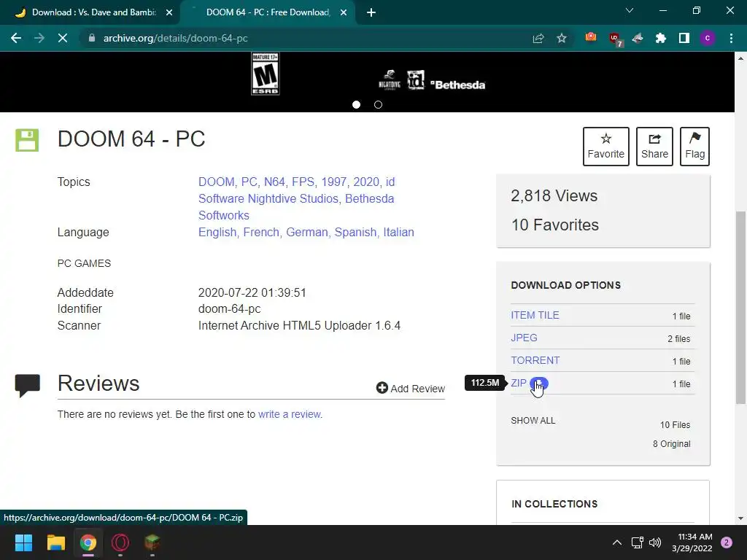747x560 pixels.
Task: Open the German language link
Action: point(309,233)
